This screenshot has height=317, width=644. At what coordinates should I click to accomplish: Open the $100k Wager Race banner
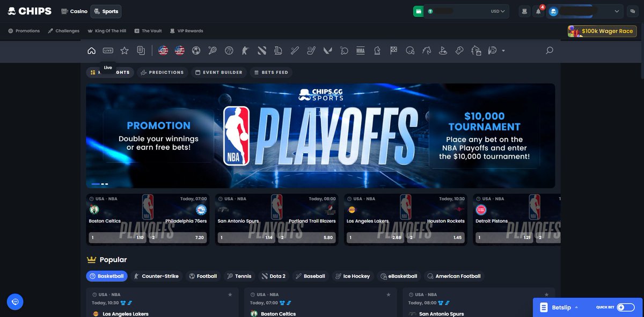pyautogui.click(x=603, y=31)
